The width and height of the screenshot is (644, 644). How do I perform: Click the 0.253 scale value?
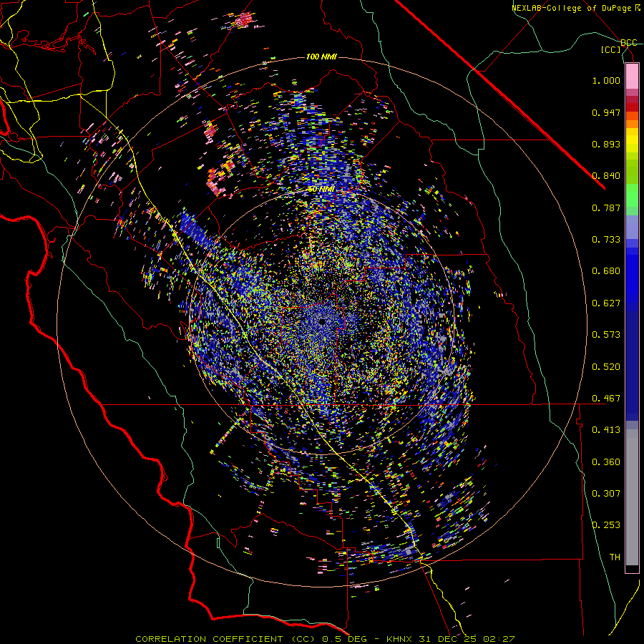click(606, 525)
